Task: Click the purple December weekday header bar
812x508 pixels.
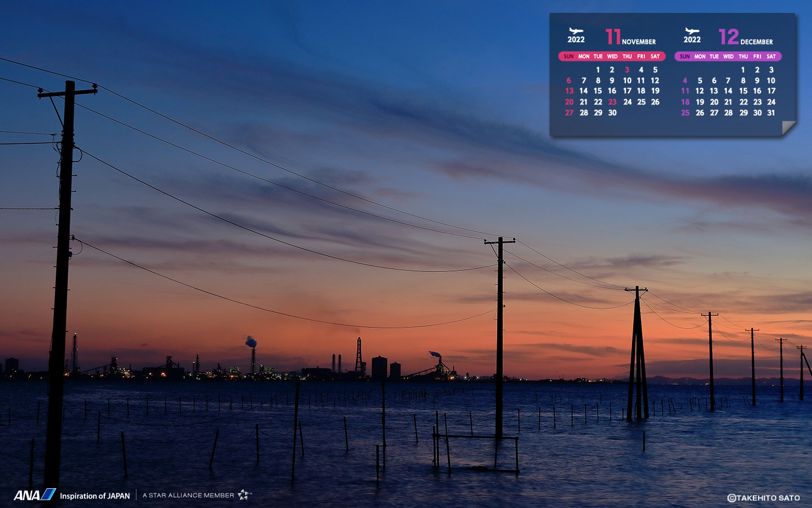Action: tap(728, 56)
